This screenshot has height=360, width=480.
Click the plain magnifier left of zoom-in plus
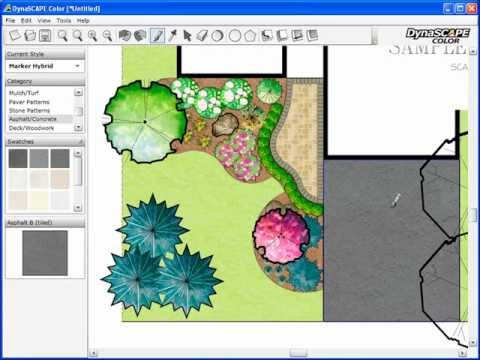(78, 35)
